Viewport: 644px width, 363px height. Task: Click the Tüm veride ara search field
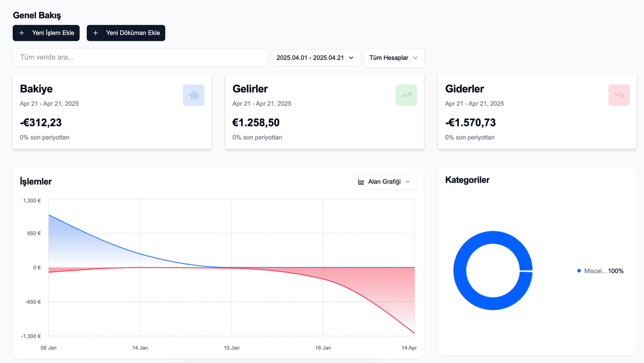140,57
